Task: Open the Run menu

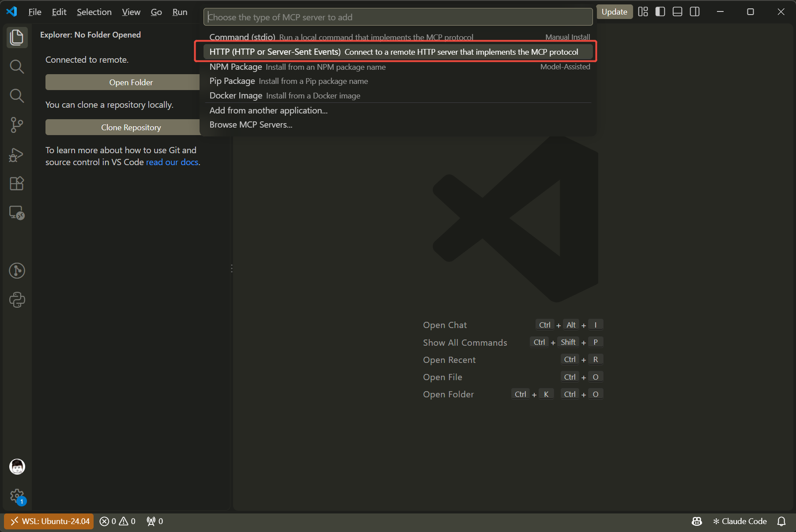Action: coord(180,12)
